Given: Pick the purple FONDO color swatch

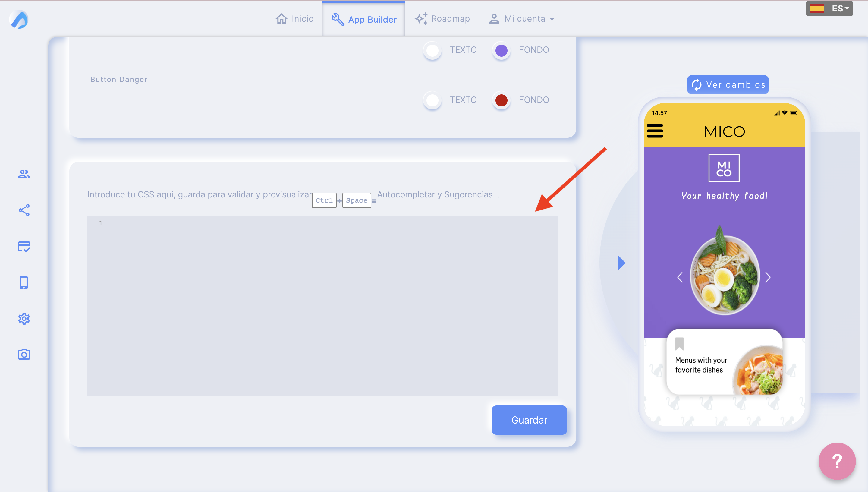Looking at the screenshot, I should coord(501,50).
